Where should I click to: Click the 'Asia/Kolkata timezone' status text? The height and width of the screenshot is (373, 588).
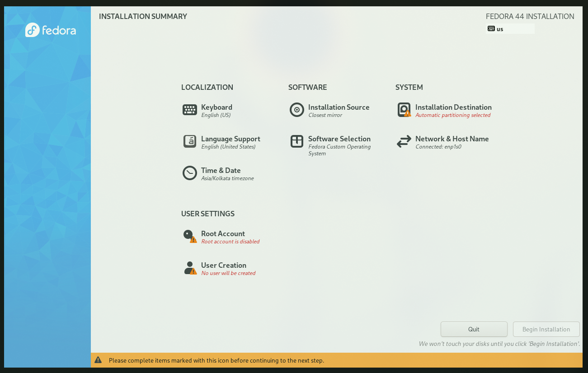click(227, 178)
